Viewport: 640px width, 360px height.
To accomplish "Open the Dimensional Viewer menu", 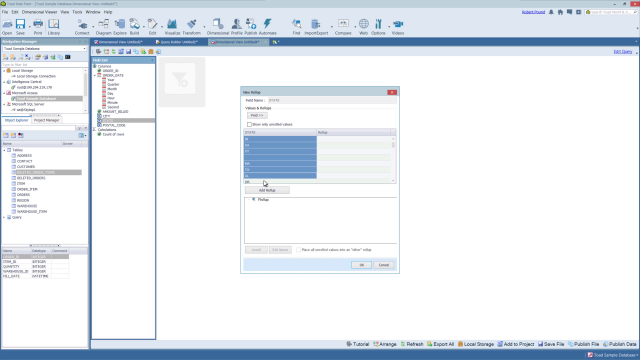I will [40, 12].
